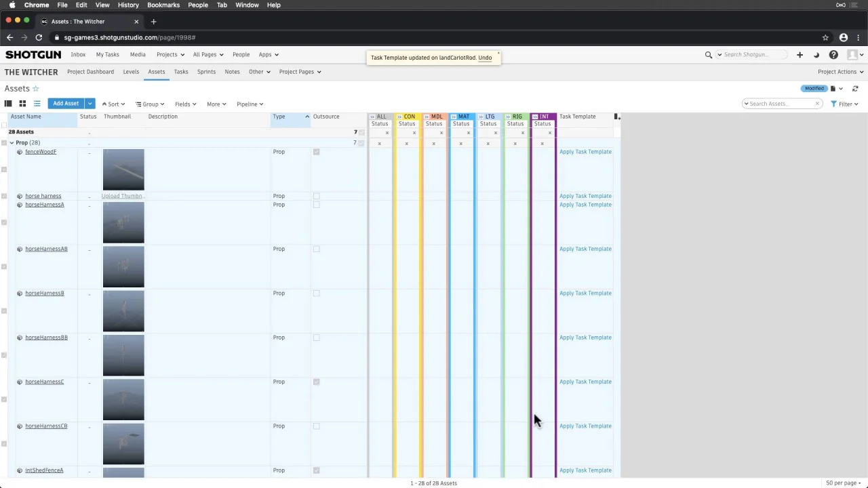Click the Add Asset button
The image size is (868, 488).
pyautogui.click(x=66, y=104)
